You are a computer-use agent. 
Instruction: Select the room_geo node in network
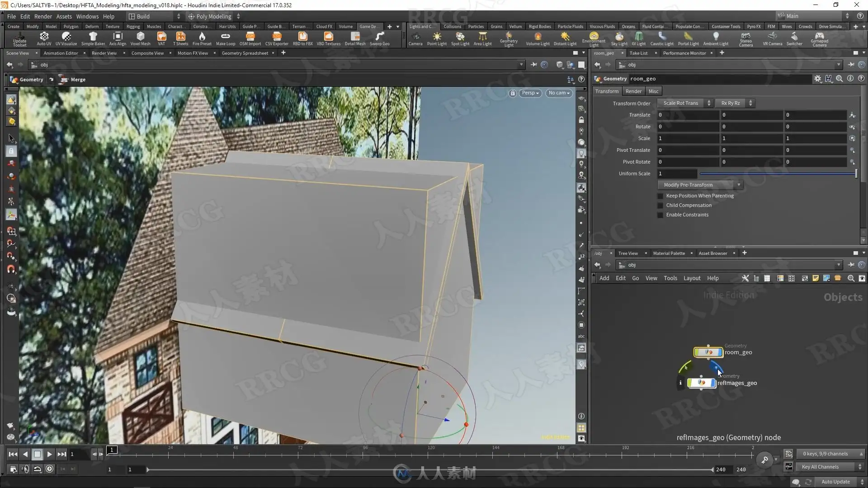pyautogui.click(x=708, y=352)
